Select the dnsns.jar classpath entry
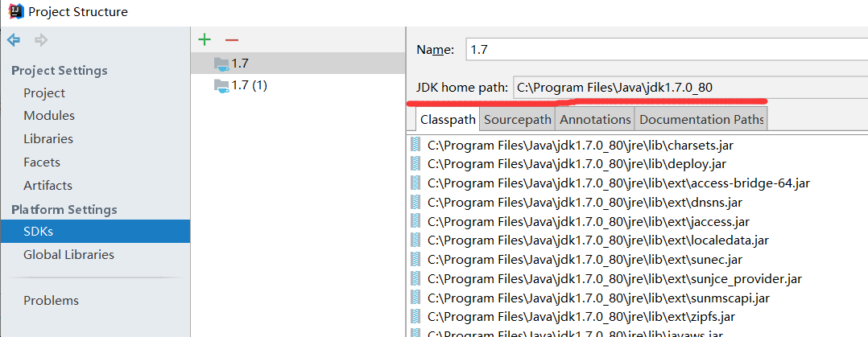Image resolution: width=868 pixels, height=337 pixels. 585,202
